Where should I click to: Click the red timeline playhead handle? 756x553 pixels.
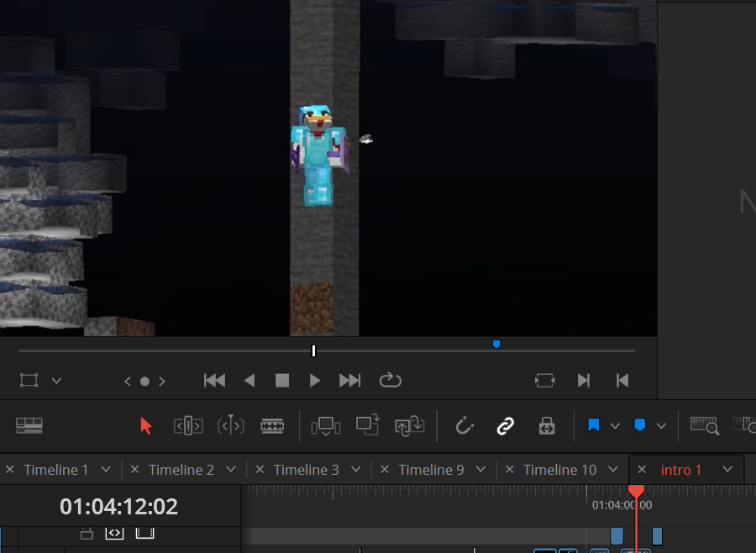636,492
